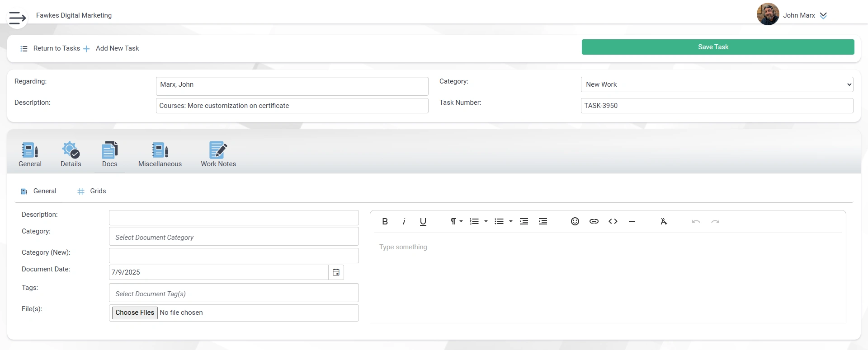Click the Category (New) input field
Screen dimensions: 868x350
click(234, 256)
